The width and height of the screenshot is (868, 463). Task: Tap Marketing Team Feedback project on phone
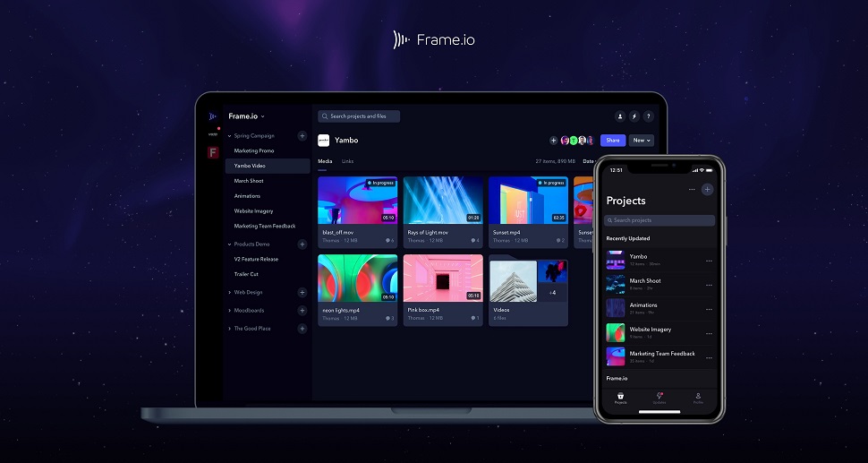click(660, 357)
